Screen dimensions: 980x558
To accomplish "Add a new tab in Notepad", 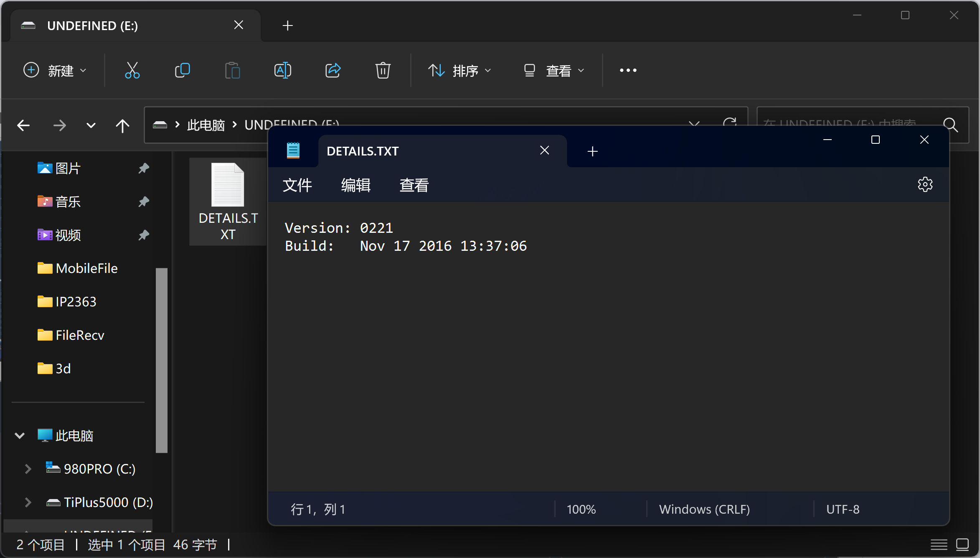I will pos(592,151).
